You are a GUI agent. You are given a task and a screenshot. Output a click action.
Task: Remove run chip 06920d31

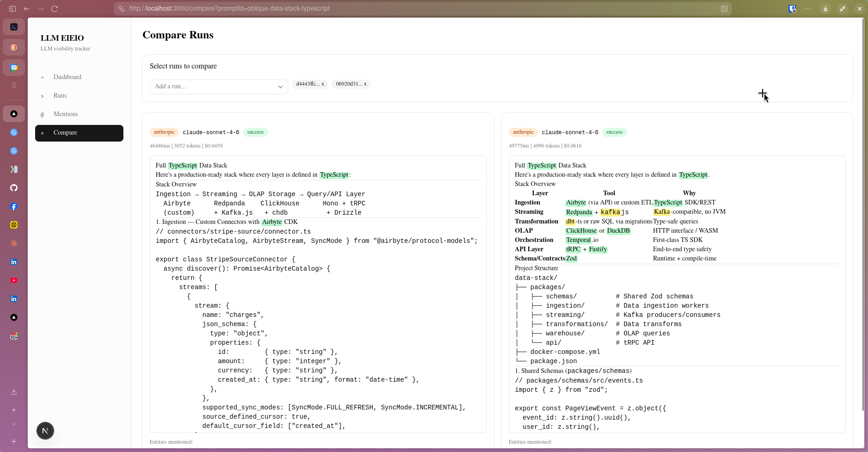point(365,84)
